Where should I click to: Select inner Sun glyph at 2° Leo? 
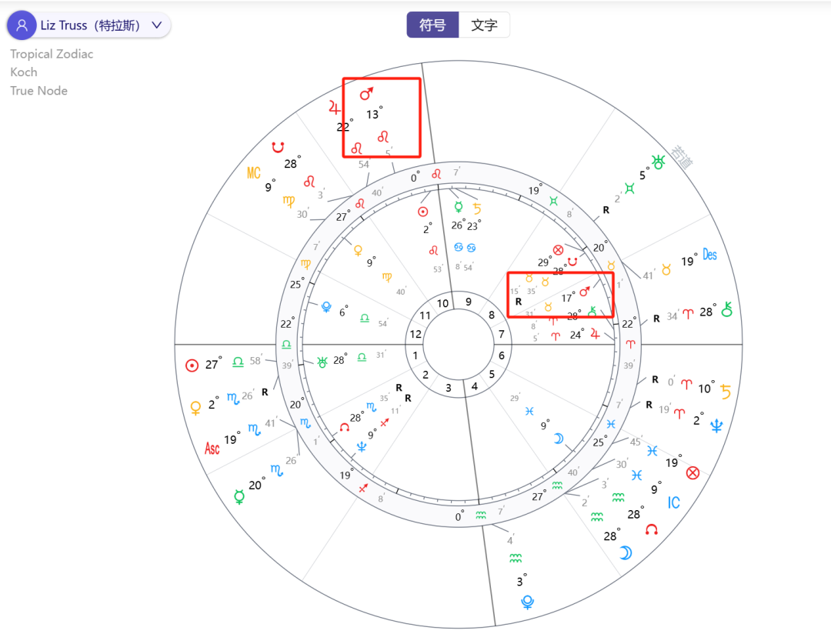[423, 212]
